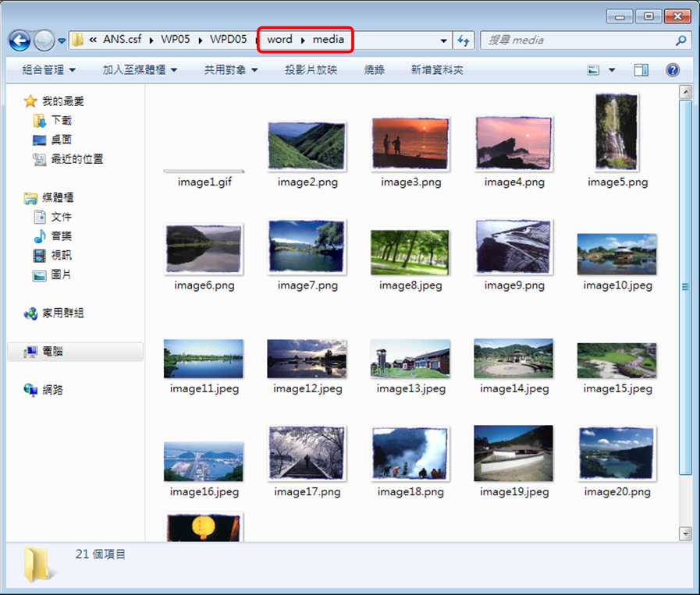The height and width of the screenshot is (595, 700).
Task: Open recent pages dropdown next to Forward
Action: pyautogui.click(x=62, y=41)
